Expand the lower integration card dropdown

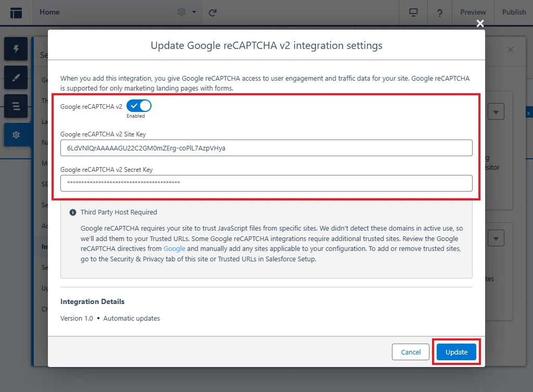click(x=496, y=238)
